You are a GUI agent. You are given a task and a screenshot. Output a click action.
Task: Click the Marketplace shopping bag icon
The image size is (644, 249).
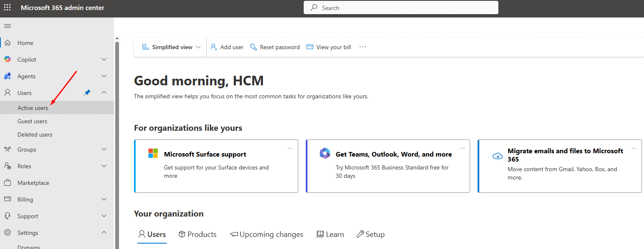click(x=7, y=183)
